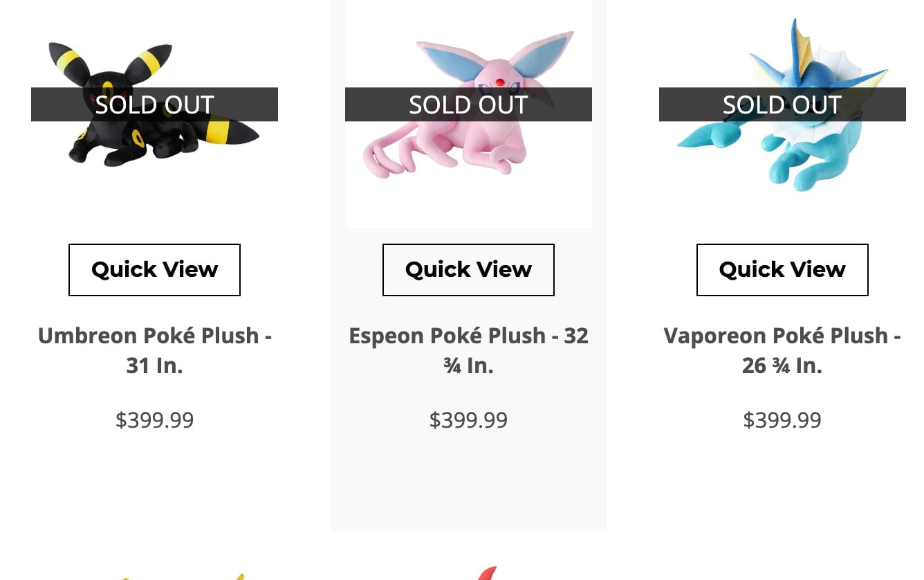Click the SOLD OUT banner on Espeon
The height and width of the screenshot is (580, 924).
(x=468, y=105)
